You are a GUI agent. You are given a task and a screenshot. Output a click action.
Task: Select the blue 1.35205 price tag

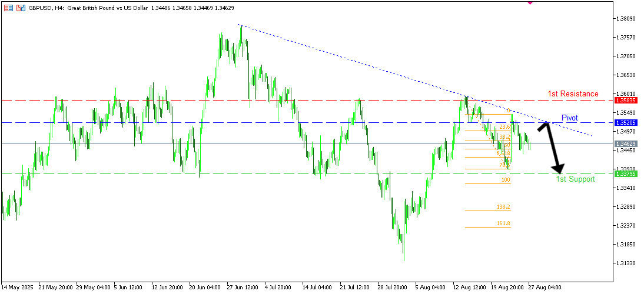click(624, 123)
